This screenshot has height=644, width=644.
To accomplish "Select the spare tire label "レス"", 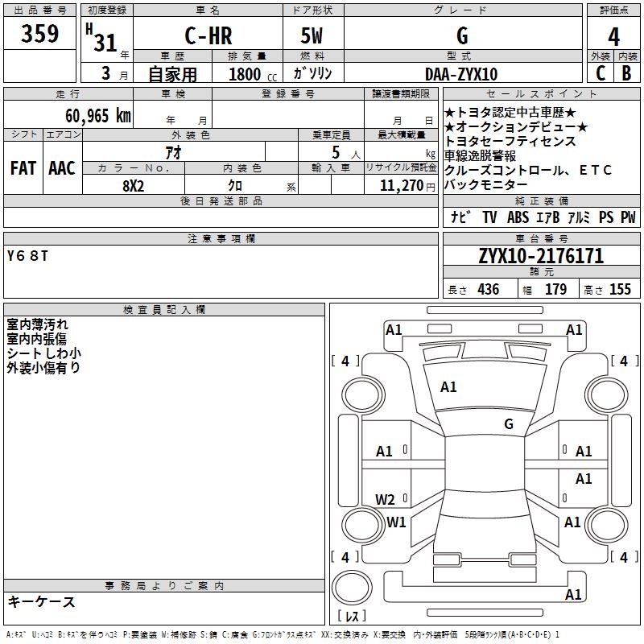I will [x=352, y=615].
